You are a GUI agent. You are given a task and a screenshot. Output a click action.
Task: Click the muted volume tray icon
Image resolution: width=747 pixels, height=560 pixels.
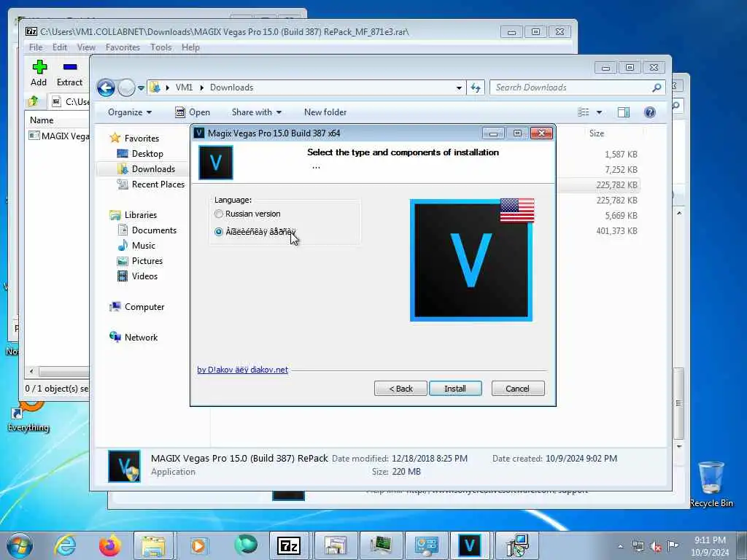pos(656,547)
